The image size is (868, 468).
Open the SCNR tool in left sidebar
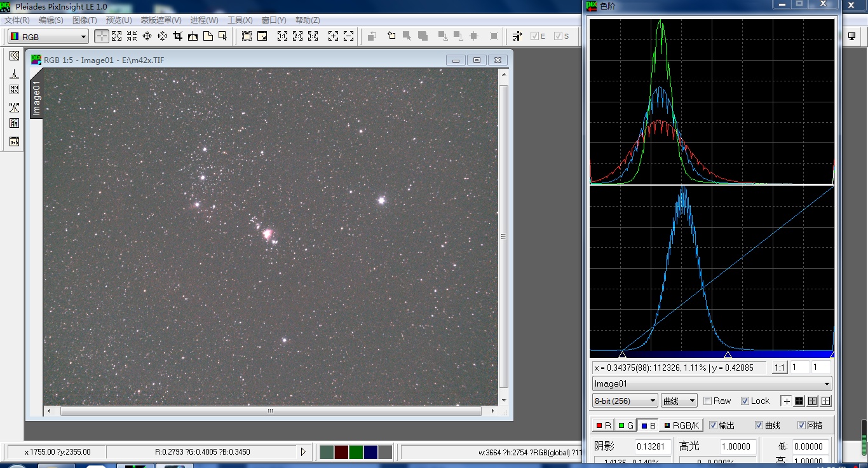tap(14, 123)
